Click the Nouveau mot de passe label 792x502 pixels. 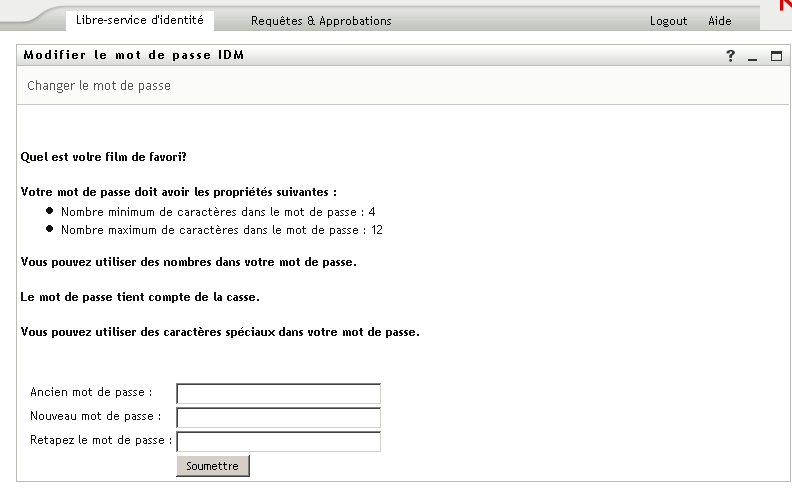(95, 415)
